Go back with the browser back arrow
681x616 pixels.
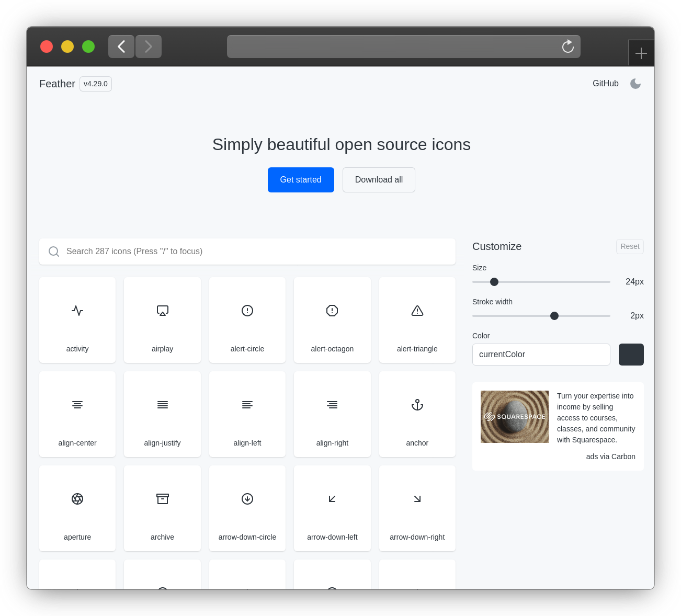(121, 47)
